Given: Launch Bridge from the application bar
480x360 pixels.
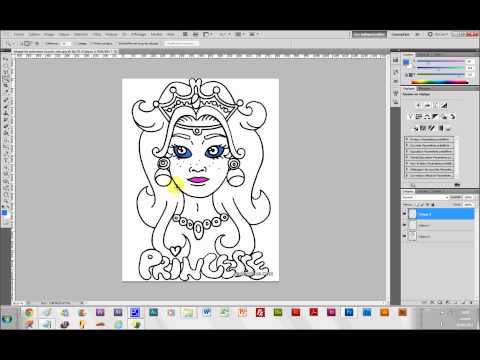Looking at the screenshot, I should pos(185,34).
